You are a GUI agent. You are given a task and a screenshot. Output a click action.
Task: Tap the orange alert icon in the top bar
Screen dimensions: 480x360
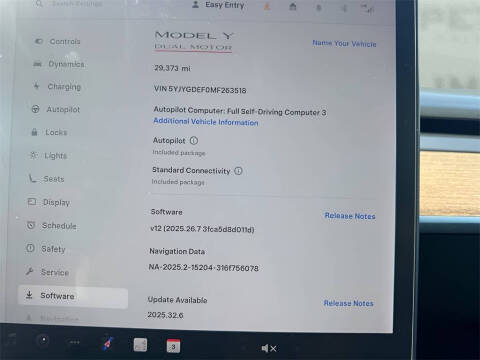[267, 6]
